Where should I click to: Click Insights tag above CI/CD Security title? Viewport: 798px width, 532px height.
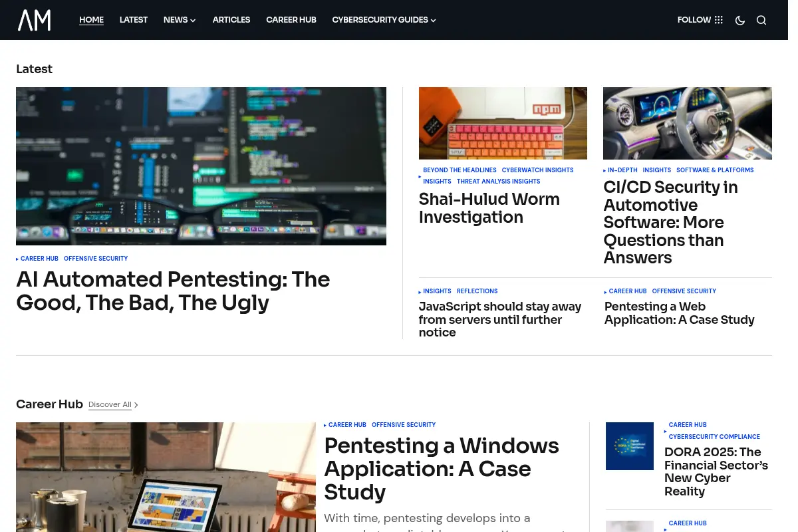(657, 170)
